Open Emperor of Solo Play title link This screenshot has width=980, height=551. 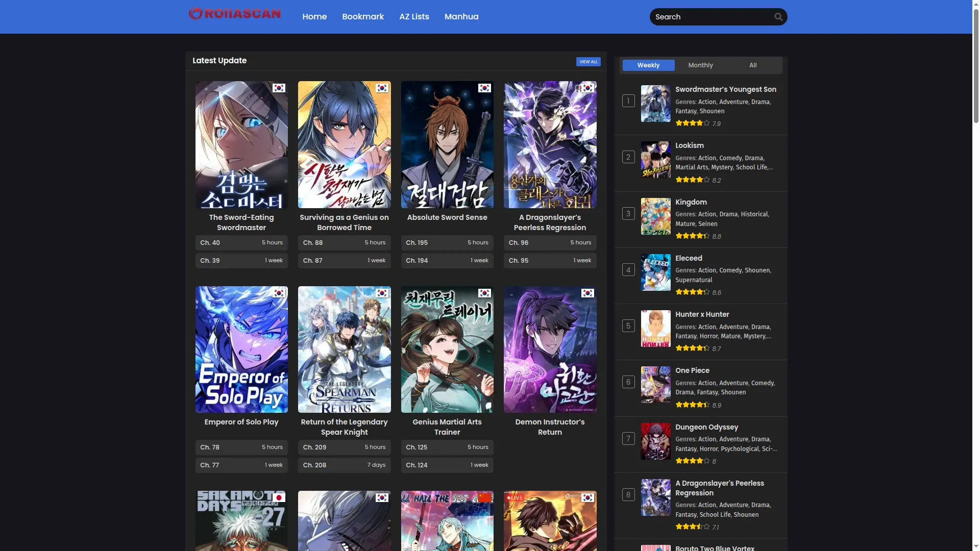click(x=241, y=422)
